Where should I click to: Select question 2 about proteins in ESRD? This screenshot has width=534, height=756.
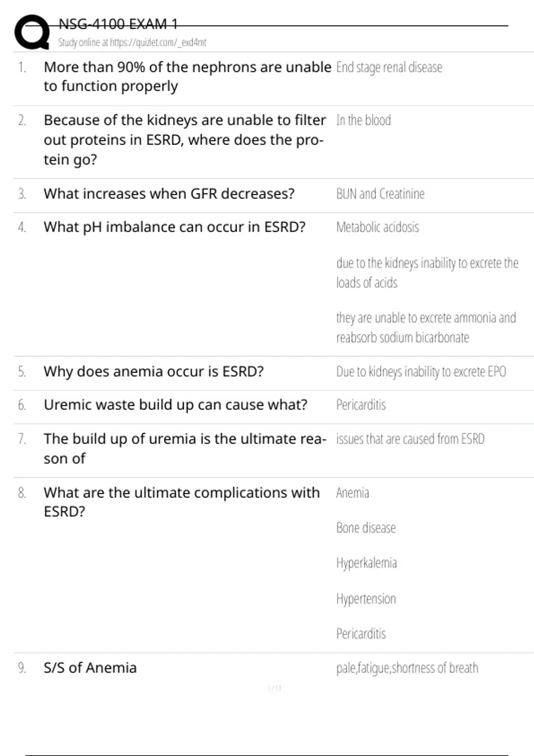[184, 140]
